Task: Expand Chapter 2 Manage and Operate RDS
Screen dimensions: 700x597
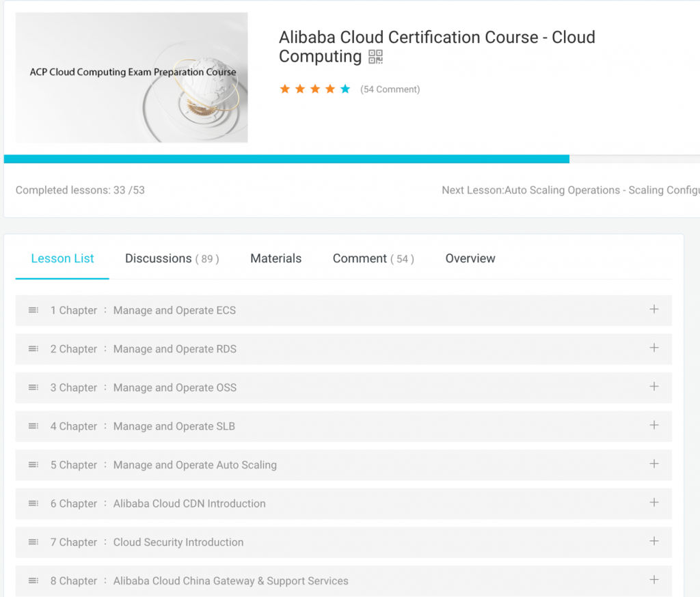Action: click(x=654, y=348)
